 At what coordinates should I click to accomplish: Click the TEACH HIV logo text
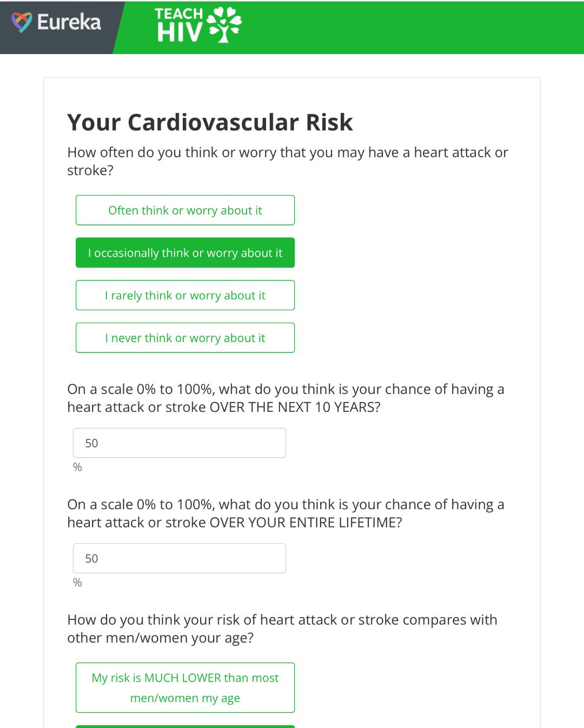pyautogui.click(x=179, y=25)
